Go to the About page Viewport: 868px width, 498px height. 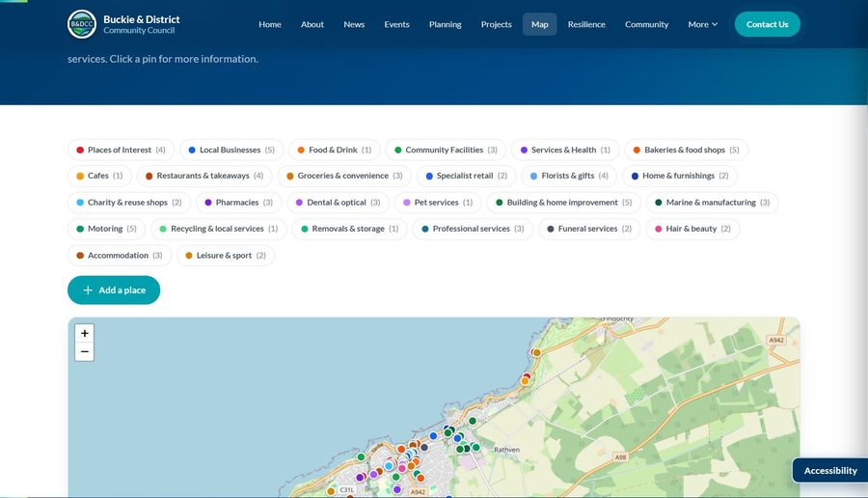(x=312, y=24)
